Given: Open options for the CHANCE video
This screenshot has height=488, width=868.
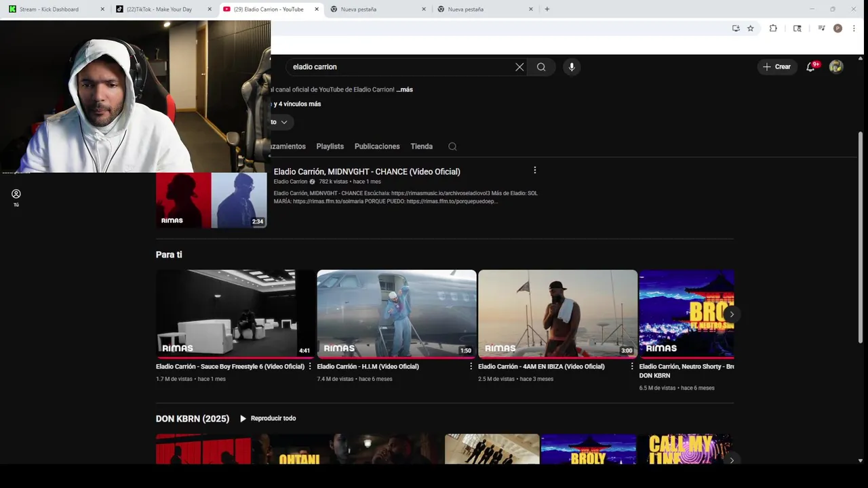Looking at the screenshot, I should [x=534, y=170].
